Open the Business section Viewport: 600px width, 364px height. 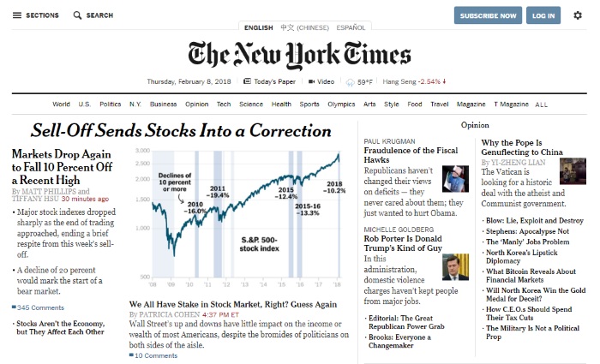pos(163,104)
